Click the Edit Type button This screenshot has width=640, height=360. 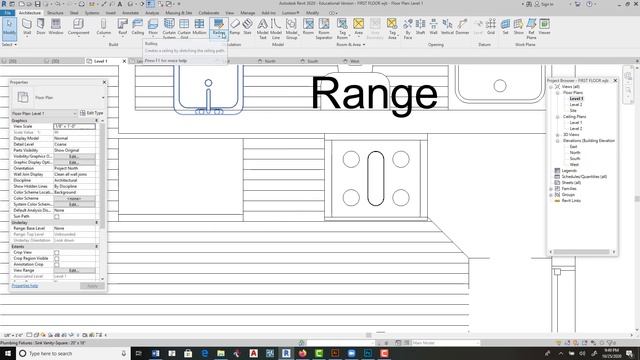coord(92,113)
